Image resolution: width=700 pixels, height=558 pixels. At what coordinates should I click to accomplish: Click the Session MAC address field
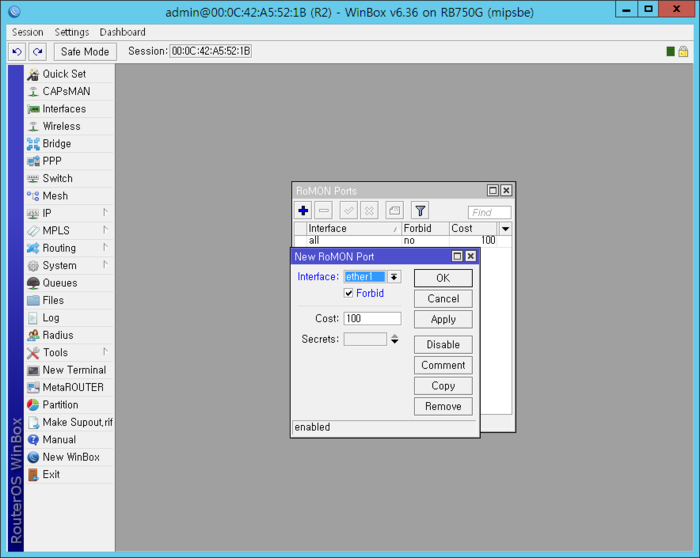[x=211, y=51]
